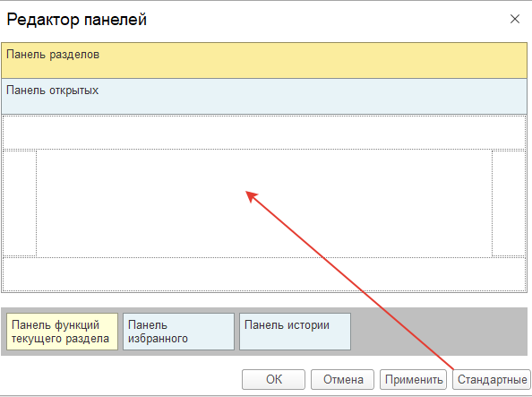Cancel editing with the Отмена button
This screenshot has height=397, width=532.
(x=342, y=379)
